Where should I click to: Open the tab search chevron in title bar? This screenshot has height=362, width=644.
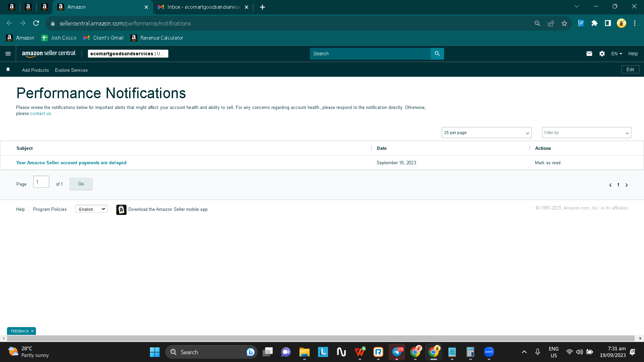click(x=577, y=6)
